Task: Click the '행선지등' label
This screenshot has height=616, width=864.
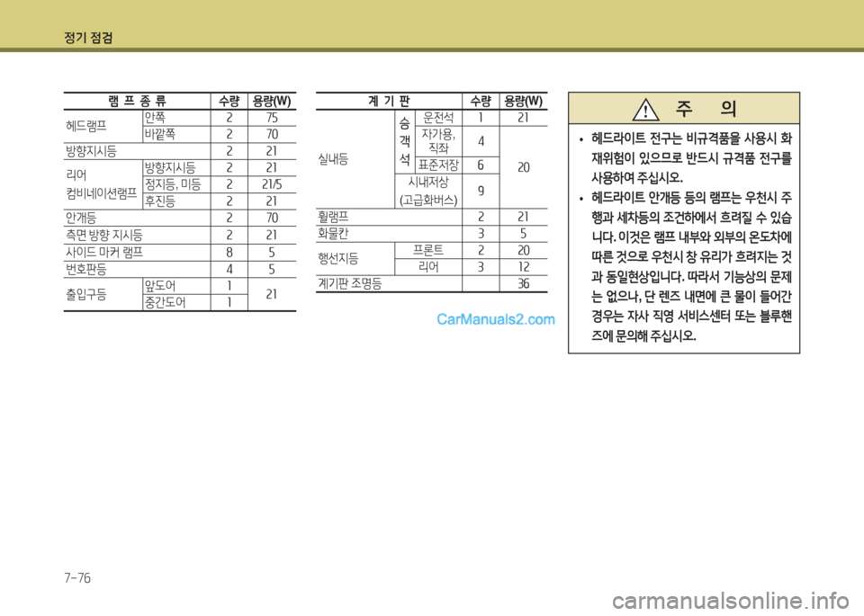Action: point(337,258)
